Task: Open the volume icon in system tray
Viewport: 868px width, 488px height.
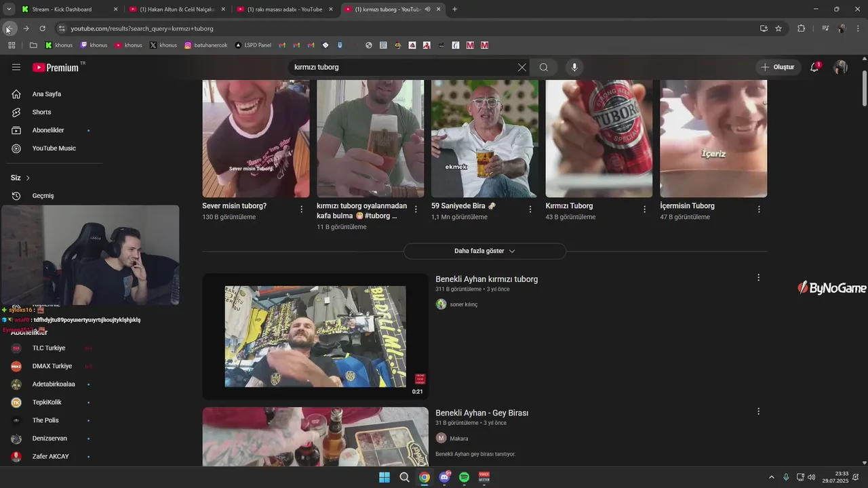Action: pos(812,477)
